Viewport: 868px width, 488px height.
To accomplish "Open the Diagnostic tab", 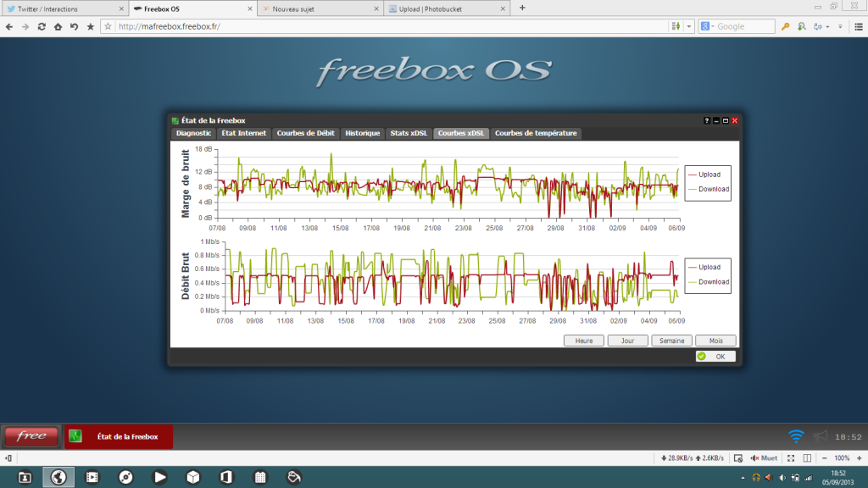I will point(193,133).
